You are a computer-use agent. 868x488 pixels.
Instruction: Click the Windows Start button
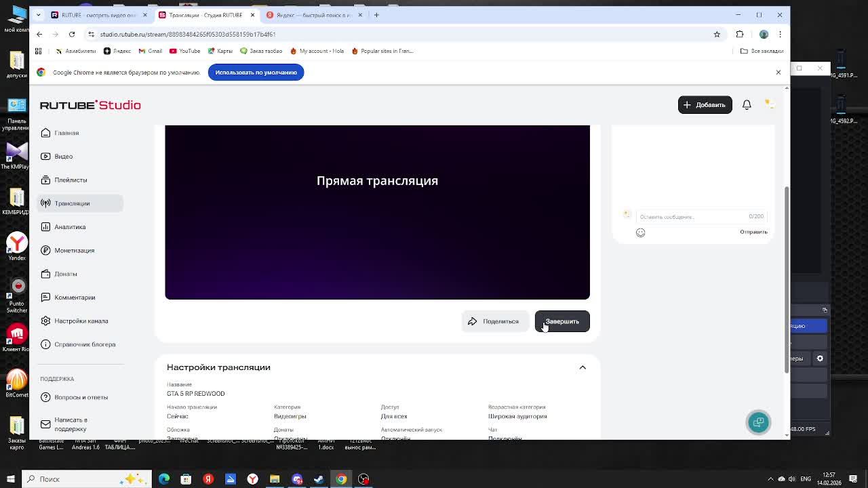coord(10,479)
